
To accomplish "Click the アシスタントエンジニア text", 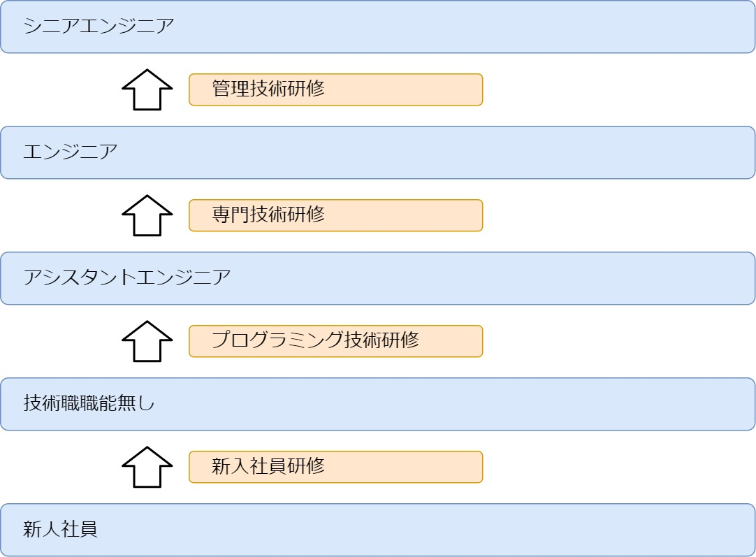I will (127, 277).
